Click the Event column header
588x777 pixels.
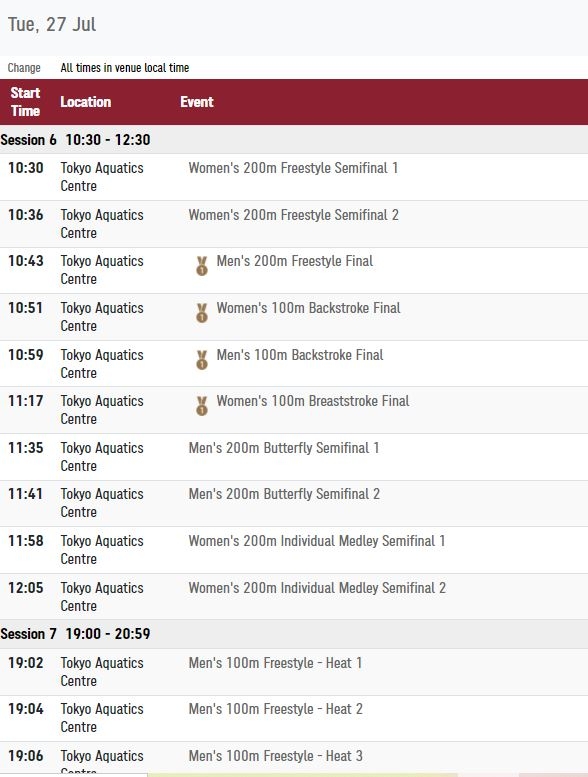pyautogui.click(x=197, y=102)
